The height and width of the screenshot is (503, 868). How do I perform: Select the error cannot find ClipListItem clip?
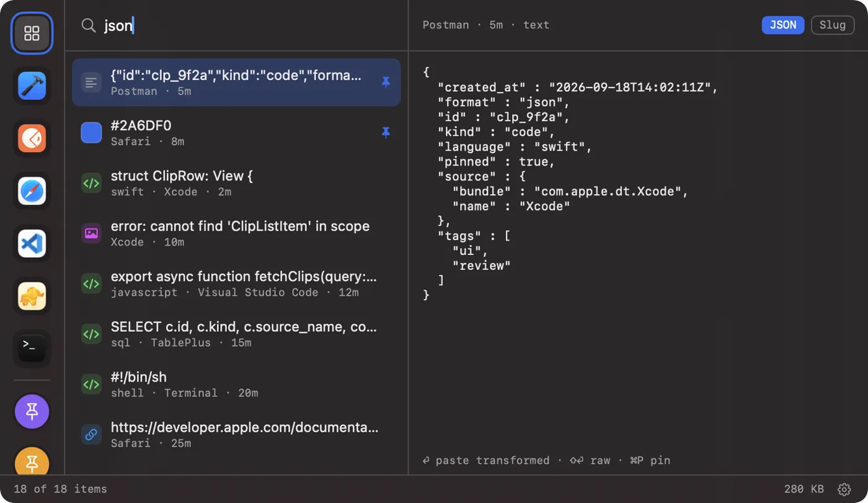236,233
